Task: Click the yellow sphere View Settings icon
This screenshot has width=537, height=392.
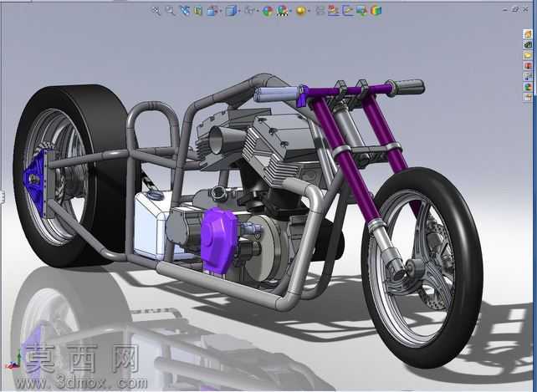Action: point(300,12)
